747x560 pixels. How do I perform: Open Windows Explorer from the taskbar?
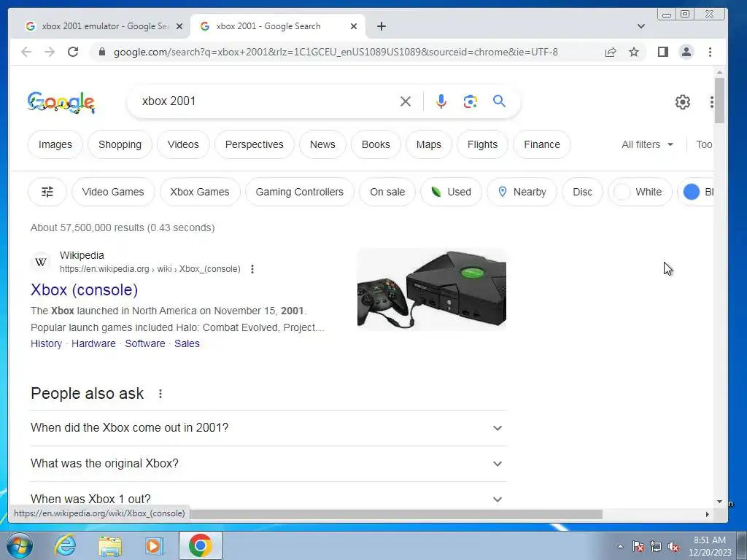pos(111,546)
